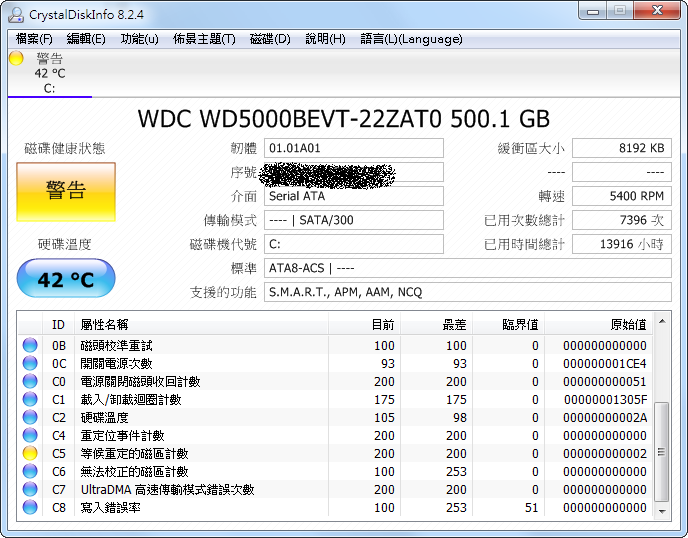The image size is (688, 538).
Task: Click raw value 000000000002 in row C5
Action: (x=605, y=454)
